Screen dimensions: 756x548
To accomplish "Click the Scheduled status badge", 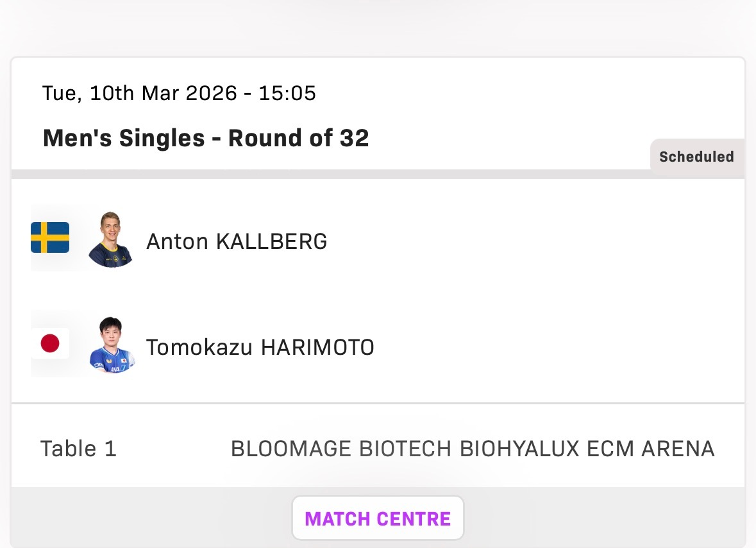I will tap(696, 157).
